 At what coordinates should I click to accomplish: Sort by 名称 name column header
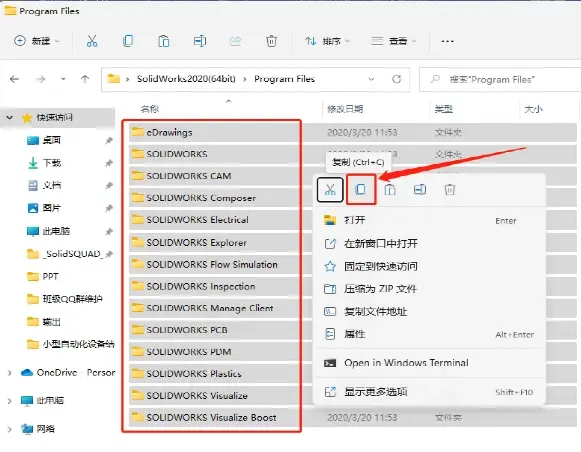coord(150,109)
